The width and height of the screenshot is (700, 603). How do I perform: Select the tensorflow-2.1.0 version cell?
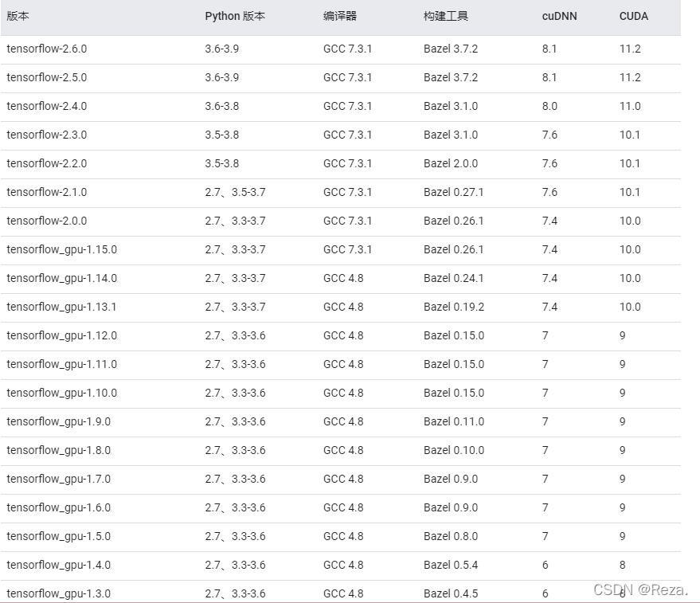coord(47,192)
